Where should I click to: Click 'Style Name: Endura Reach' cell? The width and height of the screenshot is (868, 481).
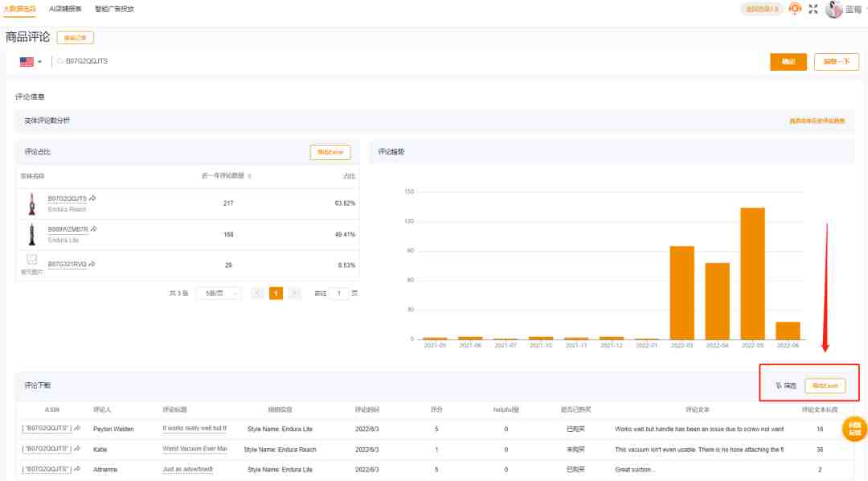point(280,450)
